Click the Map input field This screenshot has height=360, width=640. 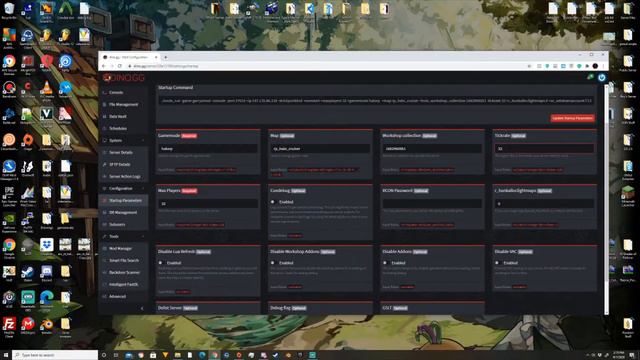point(320,149)
